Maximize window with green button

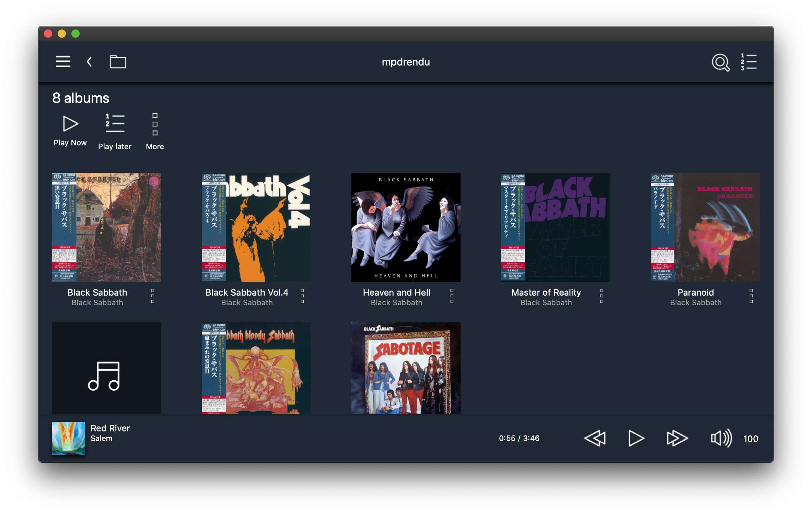point(76,34)
